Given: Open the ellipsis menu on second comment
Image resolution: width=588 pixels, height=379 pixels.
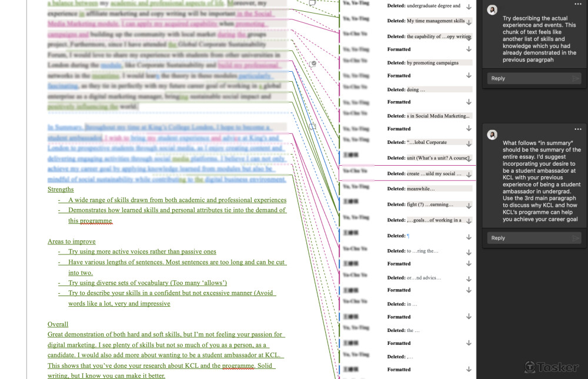Looking at the screenshot, I should click(577, 129).
